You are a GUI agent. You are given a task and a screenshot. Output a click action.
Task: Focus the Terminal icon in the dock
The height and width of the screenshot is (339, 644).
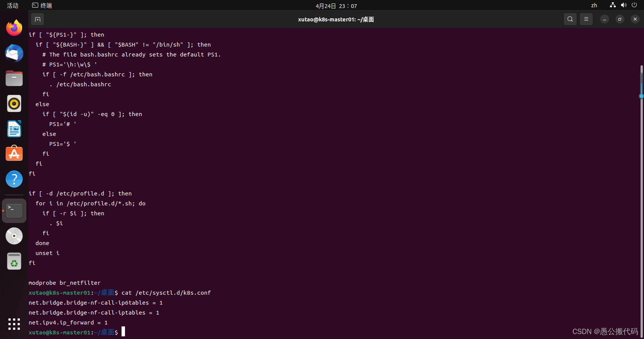(x=14, y=210)
